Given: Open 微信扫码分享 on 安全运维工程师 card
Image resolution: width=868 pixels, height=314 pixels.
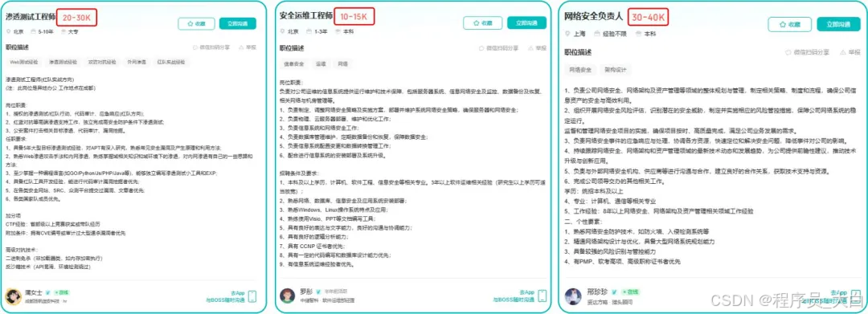Looking at the screenshot, I should click(x=499, y=48).
